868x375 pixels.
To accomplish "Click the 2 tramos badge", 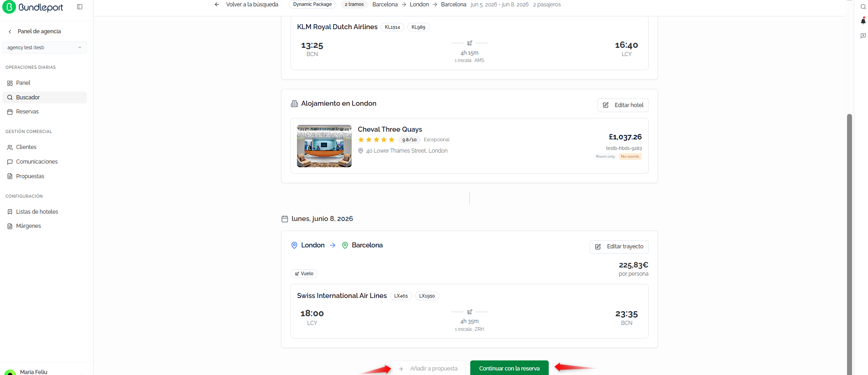I will [x=354, y=5].
